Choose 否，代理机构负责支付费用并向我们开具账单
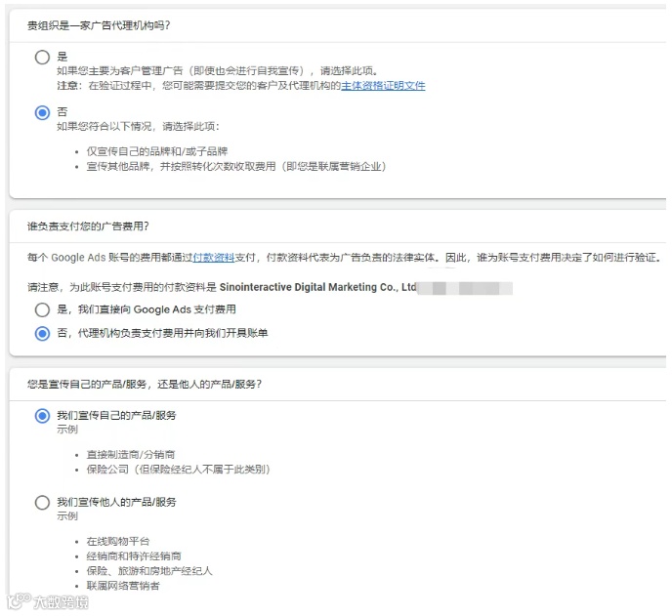 click(x=42, y=333)
